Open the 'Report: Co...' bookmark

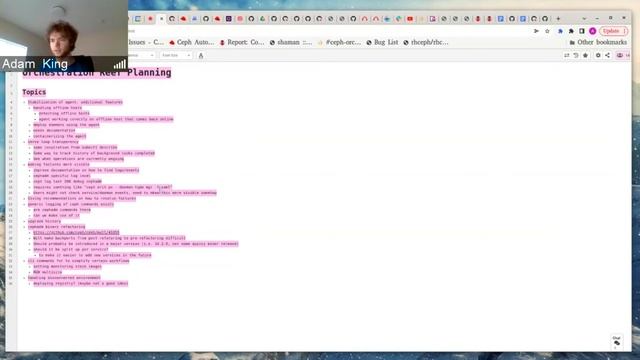coord(242,42)
